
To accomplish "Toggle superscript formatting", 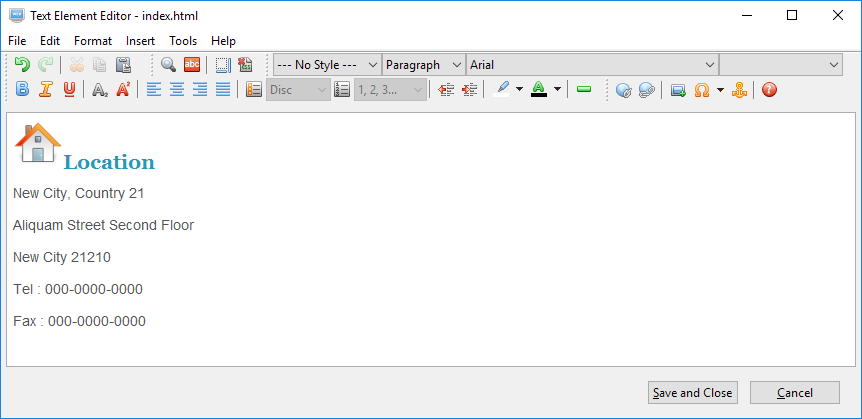I will (x=123, y=90).
